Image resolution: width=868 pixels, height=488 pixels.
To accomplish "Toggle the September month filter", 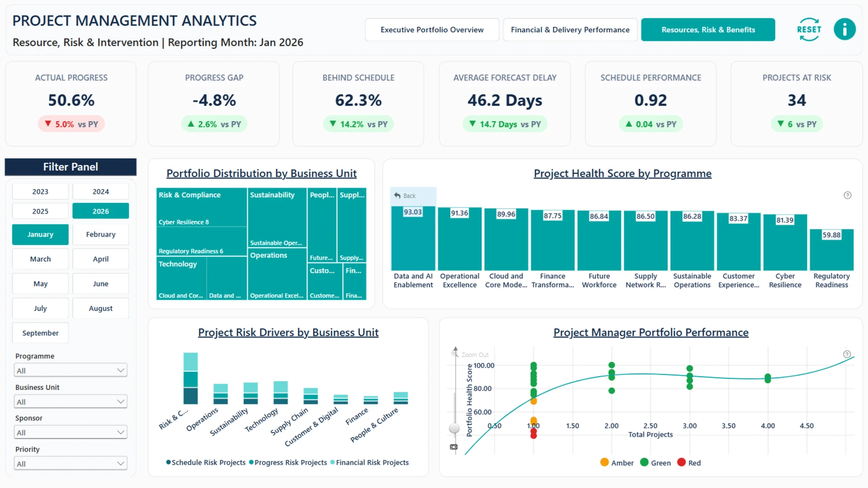I will click(x=40, y=333).
